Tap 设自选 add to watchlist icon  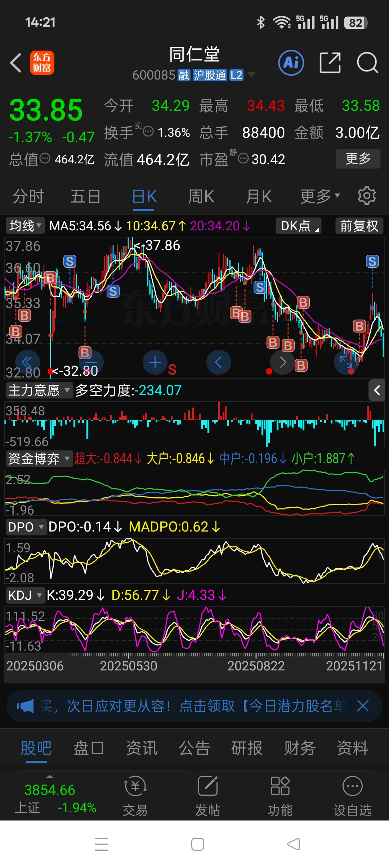(352, 796)
